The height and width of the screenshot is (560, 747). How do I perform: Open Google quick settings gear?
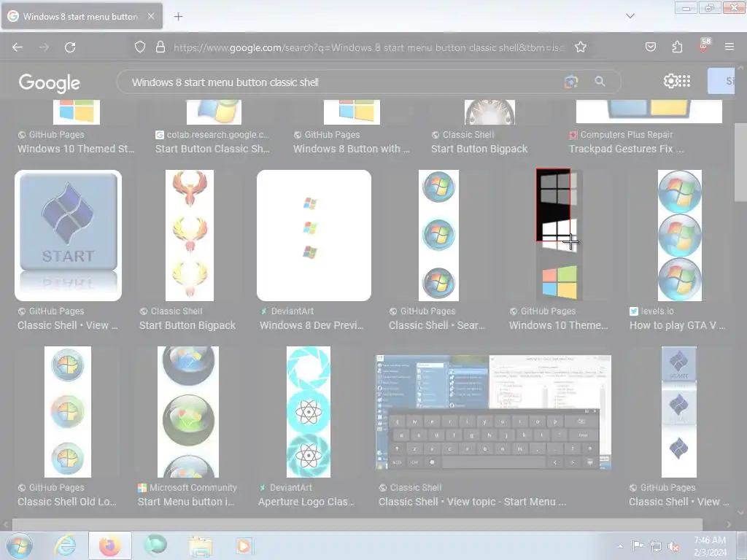pos(670,82)
